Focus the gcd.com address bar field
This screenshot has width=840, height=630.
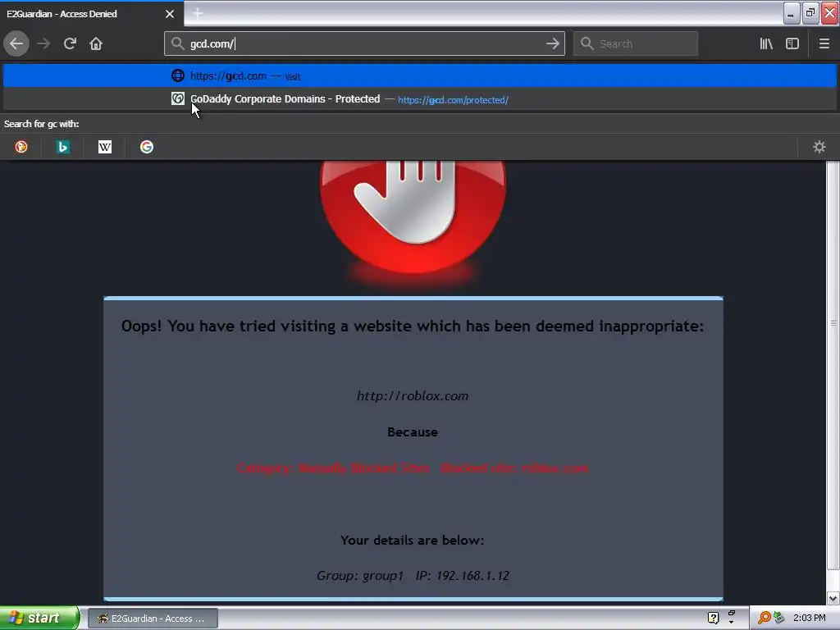[364, 43]
